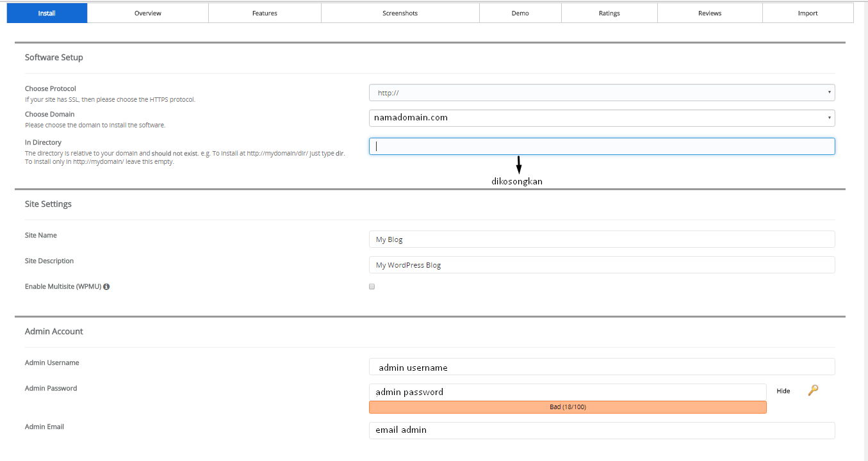Click the Admin Email input field
This screenshot has width=868, height=461.
602,430
